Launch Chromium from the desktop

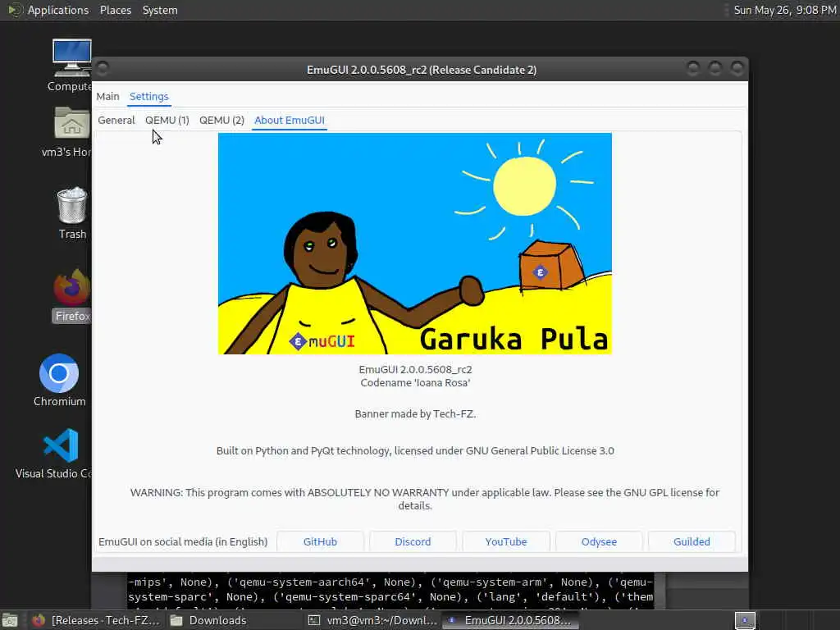point(59,381)
